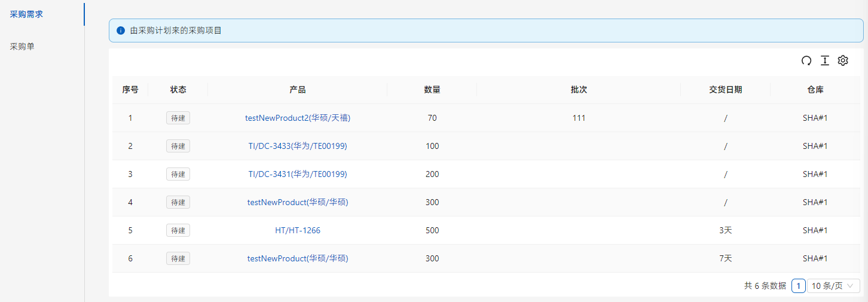Click the 产品 column header

pos(298,90)
